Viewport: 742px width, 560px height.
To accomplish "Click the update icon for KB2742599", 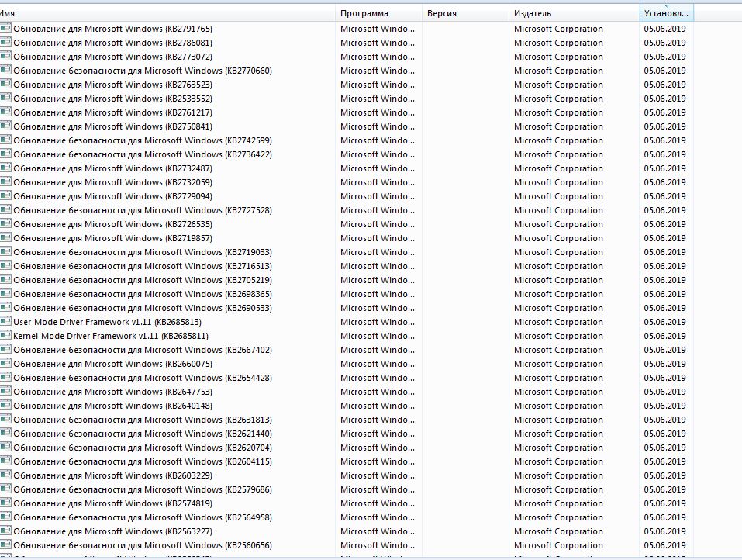I will click(5, 140).
